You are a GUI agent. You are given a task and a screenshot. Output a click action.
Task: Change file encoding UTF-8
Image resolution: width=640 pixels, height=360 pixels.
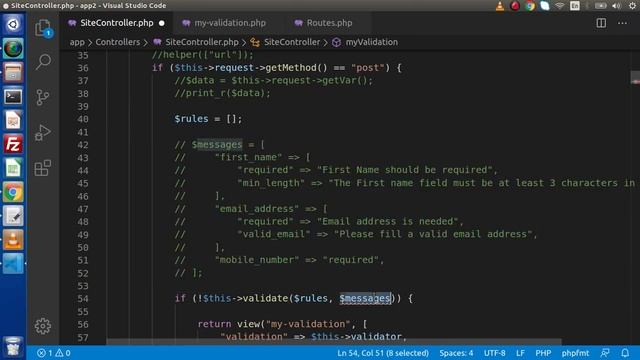[495, 353]
